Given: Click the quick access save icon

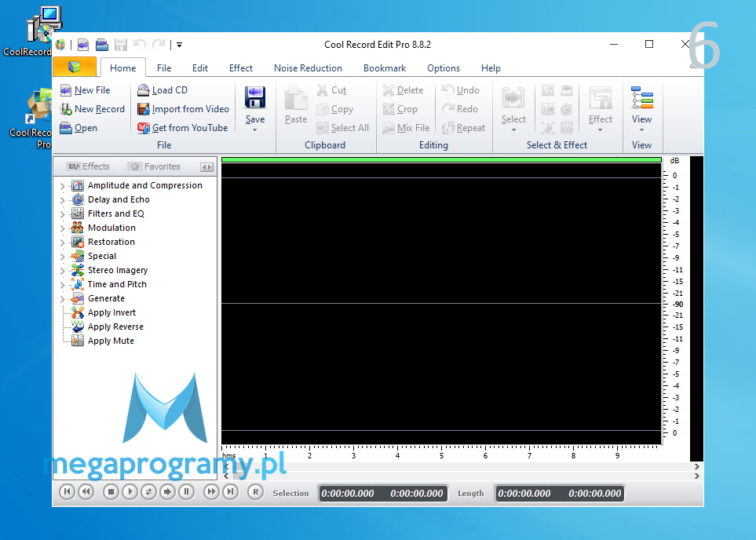Looking at the screenshot, I should click(x=121, y=45).
